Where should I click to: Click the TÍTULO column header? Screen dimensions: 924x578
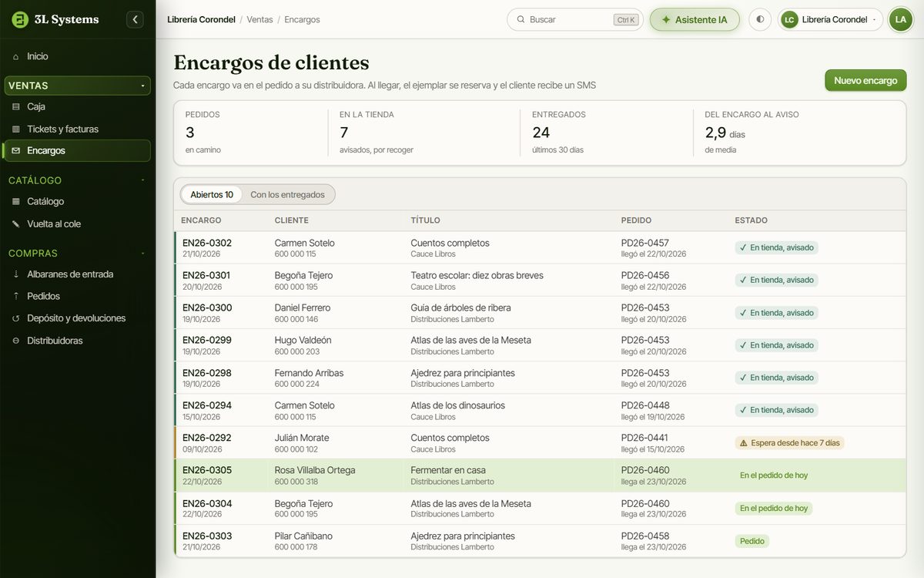[x=425, y=220]
